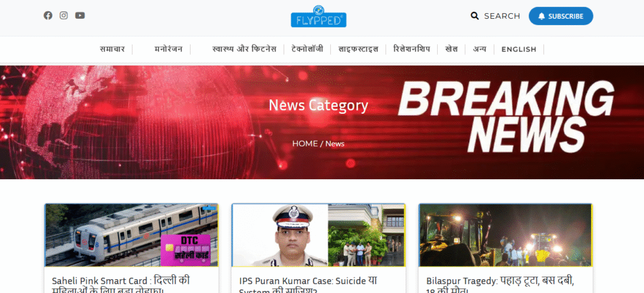Open the YouTube social icon
Screen dimensions: 644x293
click(80, 16)
